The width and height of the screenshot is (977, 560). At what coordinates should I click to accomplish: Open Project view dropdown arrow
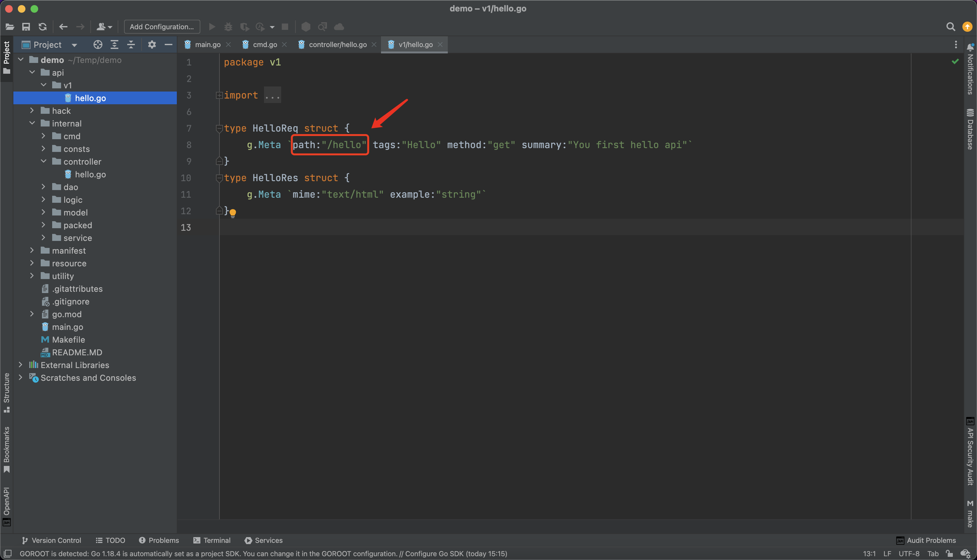[x=74, y=45]
